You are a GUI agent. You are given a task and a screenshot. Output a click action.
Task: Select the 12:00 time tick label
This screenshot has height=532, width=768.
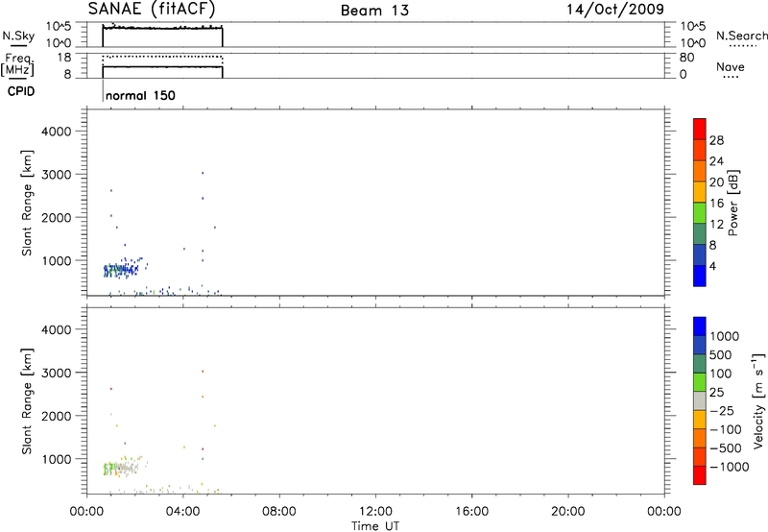tap(375, 512)
